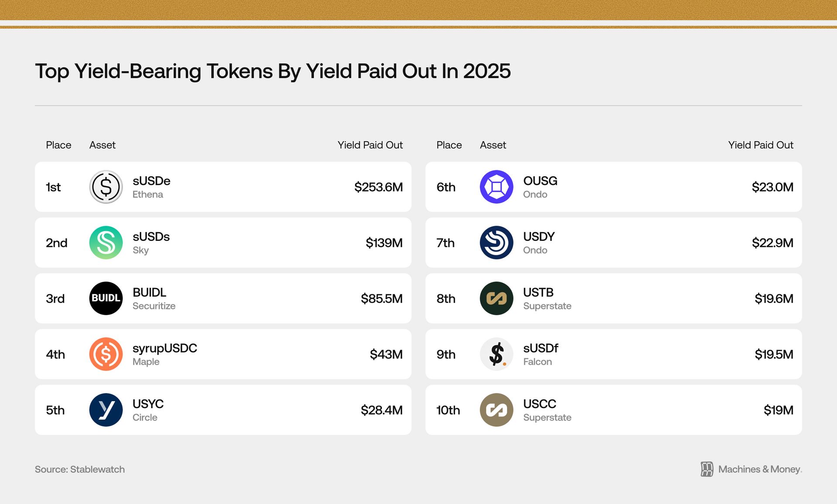This screenshot has height=504, width=837.
Task: Click the dark green USTB icon
Action: point(497,298)
